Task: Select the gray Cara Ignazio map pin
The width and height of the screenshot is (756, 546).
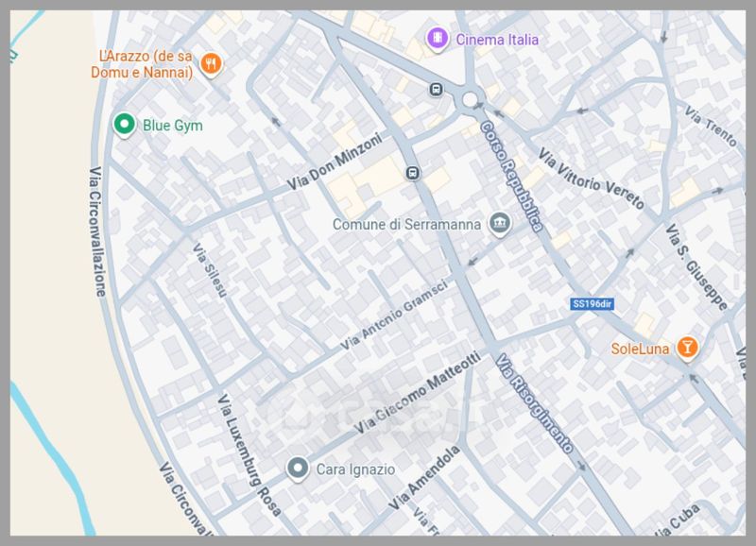Action: pyautogui.click(x=299, y=469)
